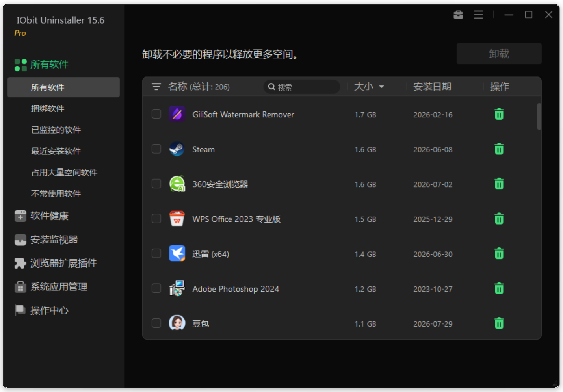Click the trash icon for WPS Office 2023
This screenshot has width=563, height=392.
(499, 219)
